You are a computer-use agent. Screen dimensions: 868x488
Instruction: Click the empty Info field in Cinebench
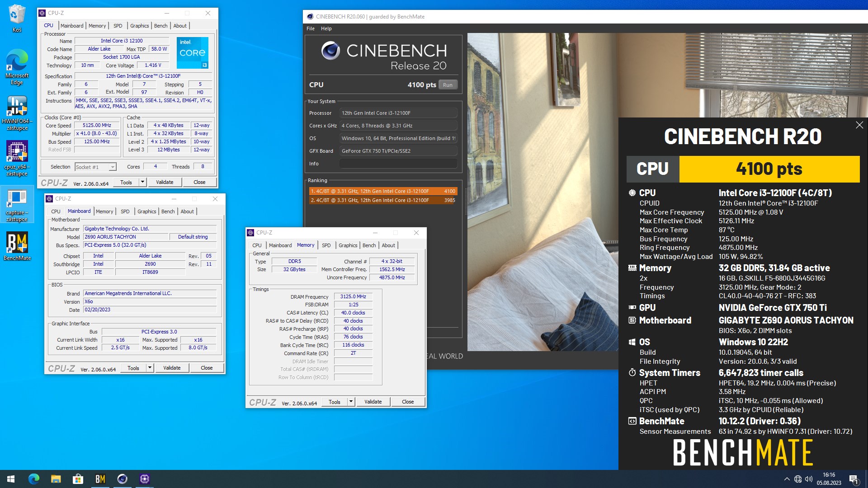pyautogui.click(x=398, y=164)
